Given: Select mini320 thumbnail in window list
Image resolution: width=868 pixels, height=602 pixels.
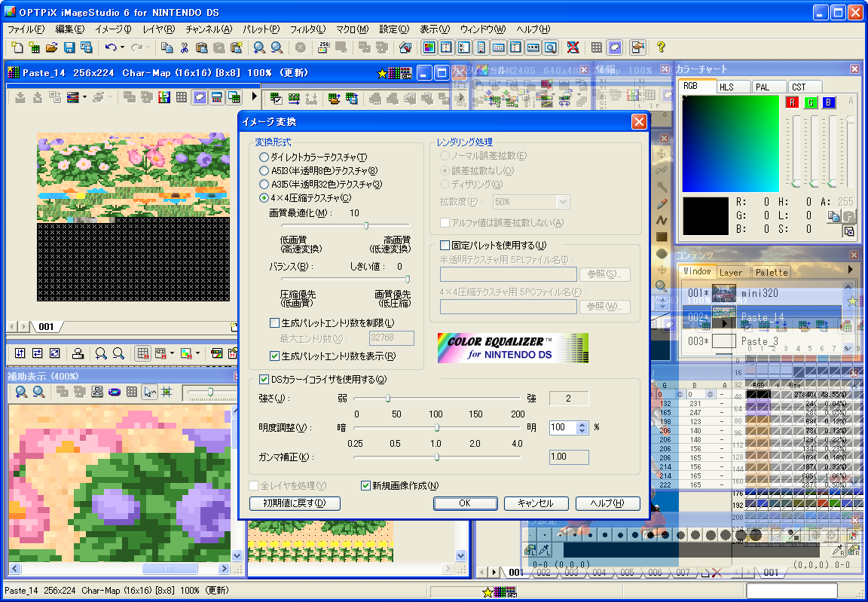Looking at the screenshot, I should pos(723,292).
